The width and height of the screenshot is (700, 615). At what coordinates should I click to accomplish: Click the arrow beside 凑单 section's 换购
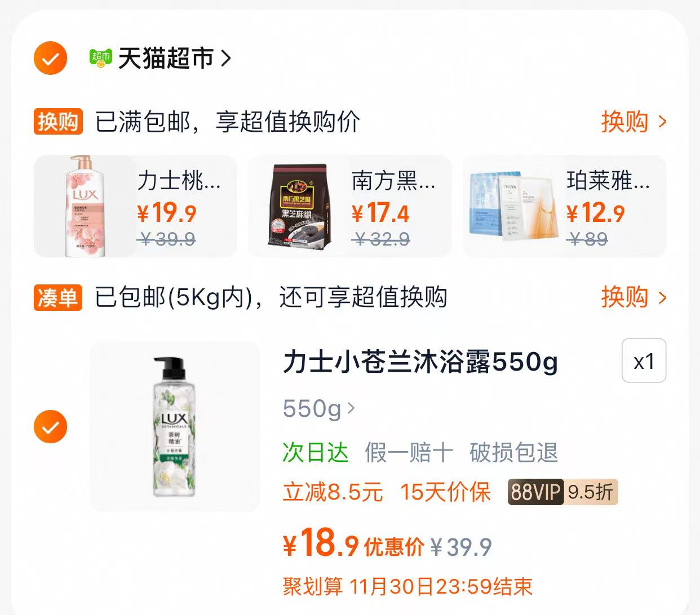click(x=663, y=297)
